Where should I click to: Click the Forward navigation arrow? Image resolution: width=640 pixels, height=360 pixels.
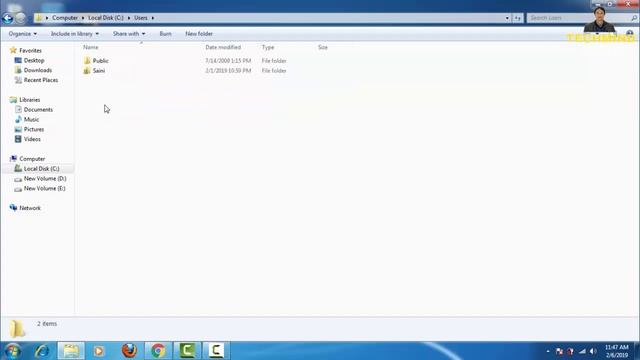(20, 18)
